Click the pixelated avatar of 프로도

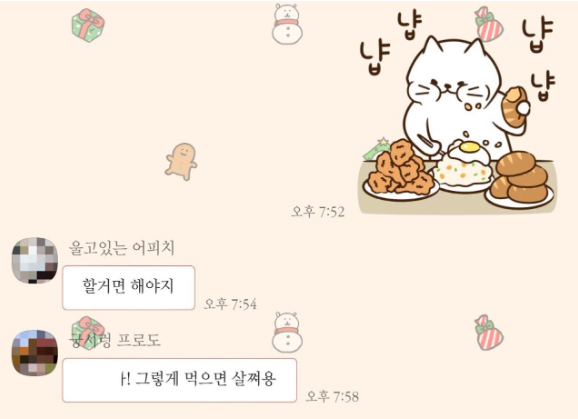[x=35, y=353]
